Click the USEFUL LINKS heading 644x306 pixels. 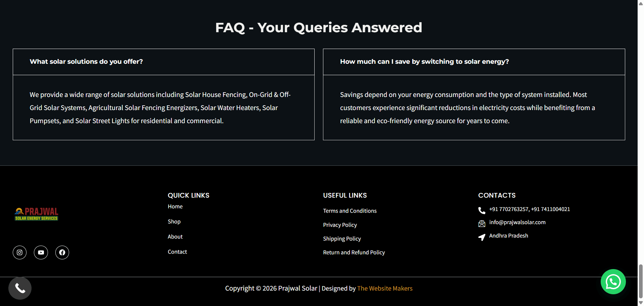click(345, 195)
